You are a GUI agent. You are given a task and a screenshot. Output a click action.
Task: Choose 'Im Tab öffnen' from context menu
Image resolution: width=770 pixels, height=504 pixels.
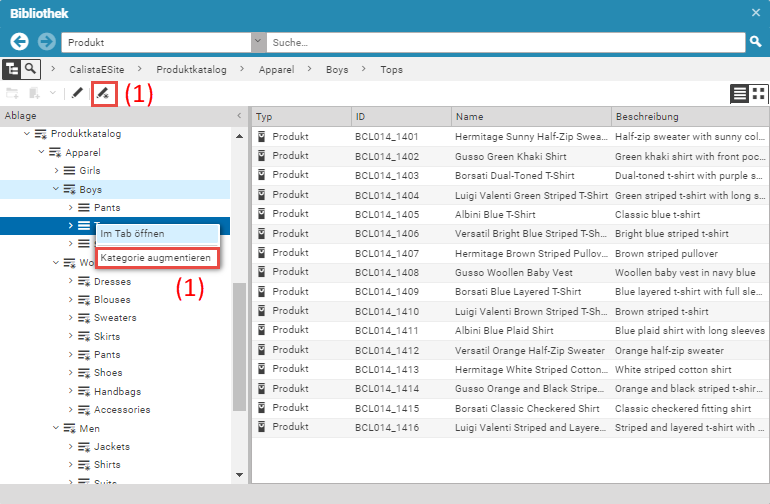(133, 233)
